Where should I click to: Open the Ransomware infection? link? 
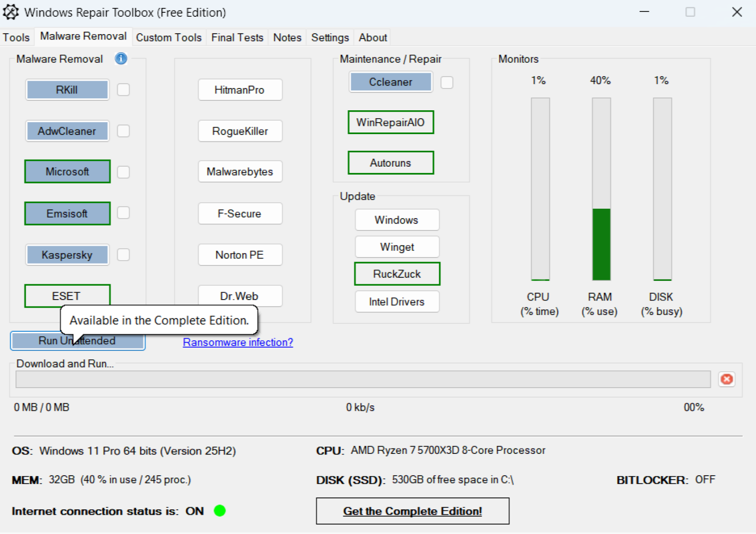coord(238,342)
